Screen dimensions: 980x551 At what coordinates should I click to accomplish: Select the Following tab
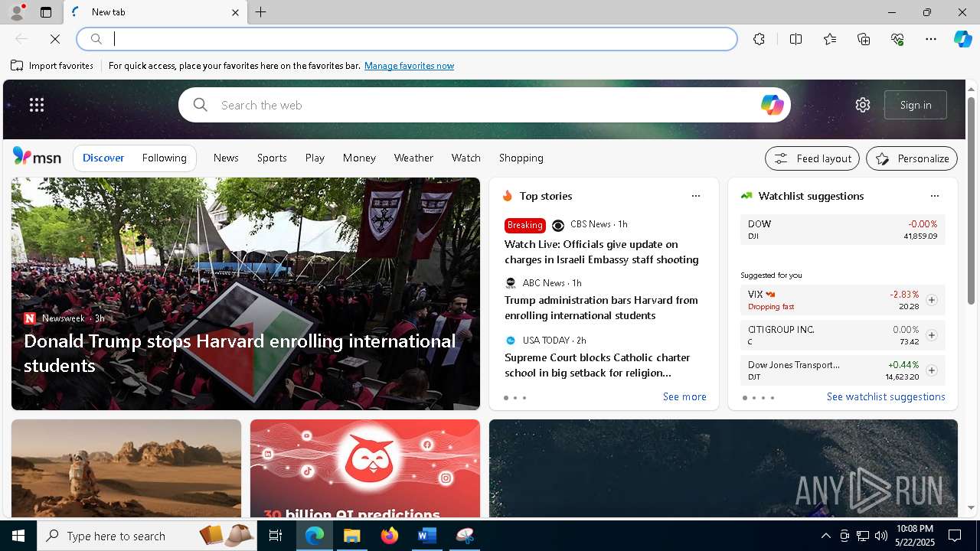click(x=165, y=158)
